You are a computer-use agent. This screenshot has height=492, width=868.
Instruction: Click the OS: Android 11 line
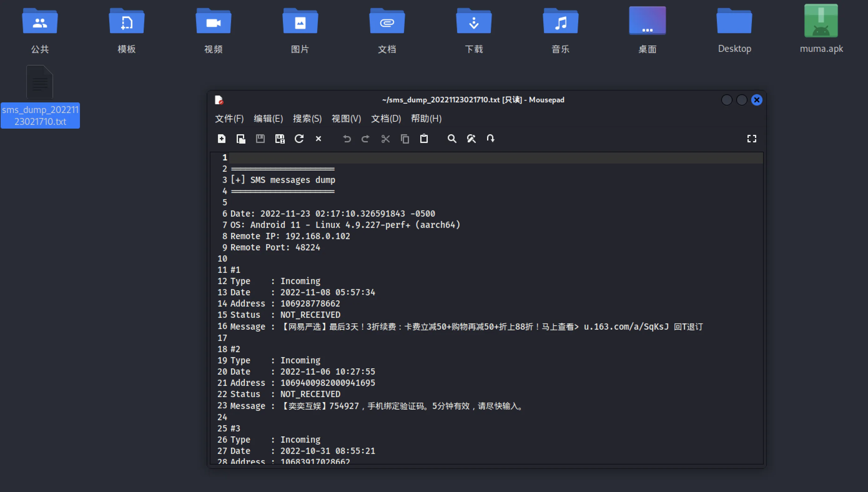click(345, 225)
